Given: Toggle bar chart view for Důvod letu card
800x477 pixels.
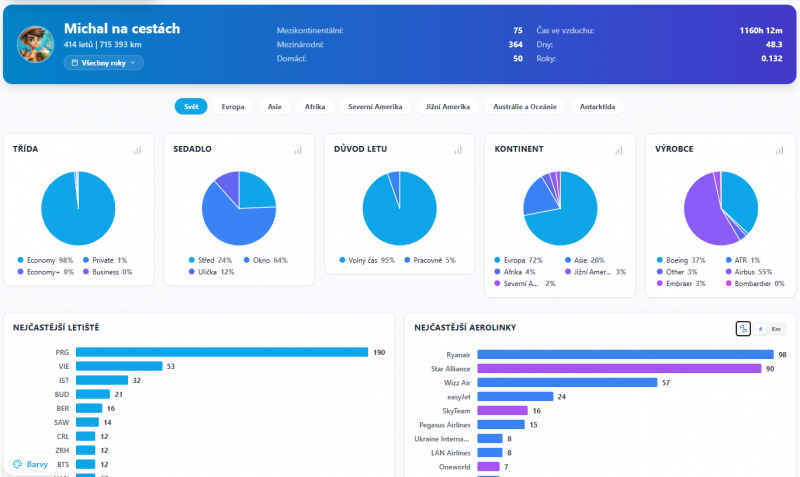Looking at the screenshot, I should pos(458,150).
